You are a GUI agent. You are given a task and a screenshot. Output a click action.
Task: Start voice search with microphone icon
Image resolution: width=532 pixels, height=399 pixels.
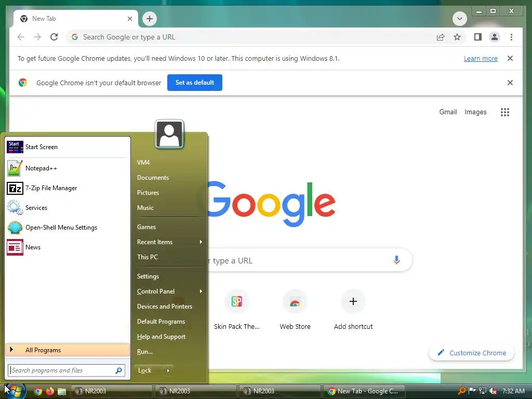pyautogui.click(x=396, y=260)
